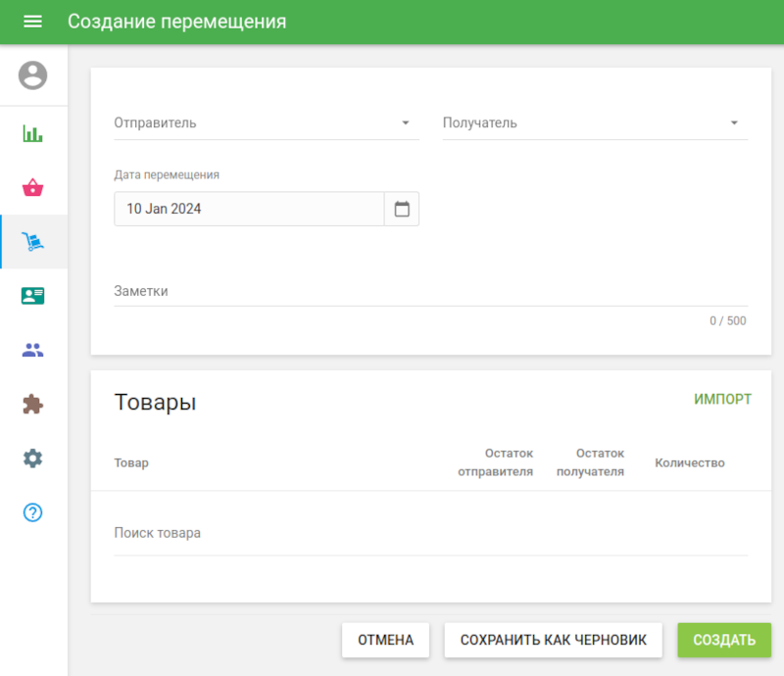This screenshot has height=676, width=784.
Task: Expand the Отправитель dropdown
Action: point(405,122)
